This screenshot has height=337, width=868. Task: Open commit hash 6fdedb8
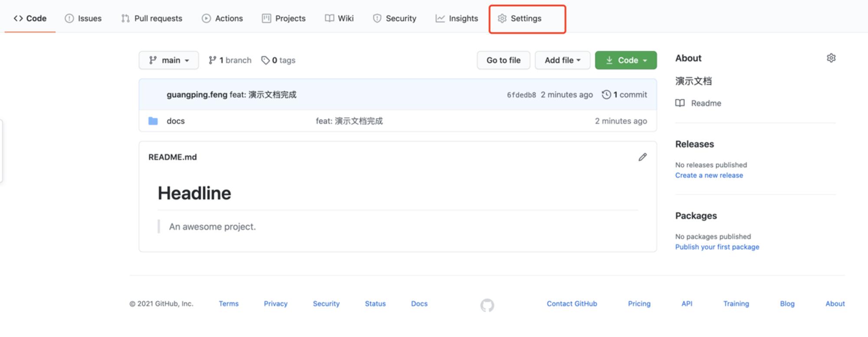point(521,95)
